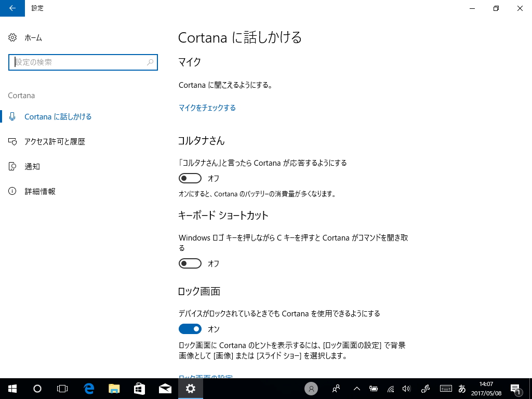Image resolution: width=532 pixels, height=399 pixels.
Task: Select the Cortana に話しかける microphone icon
Action: (x=12, y=116)
